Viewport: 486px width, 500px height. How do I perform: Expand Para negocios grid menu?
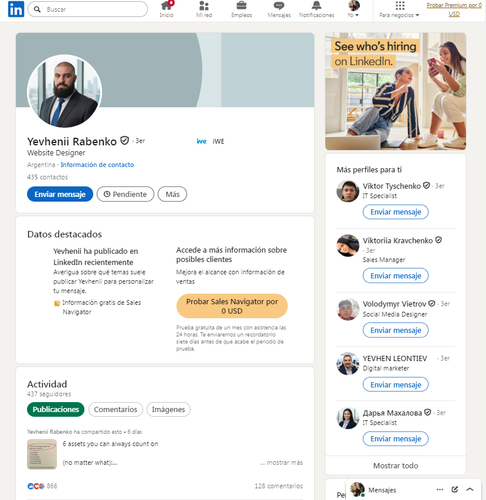[x=399, y=9]
